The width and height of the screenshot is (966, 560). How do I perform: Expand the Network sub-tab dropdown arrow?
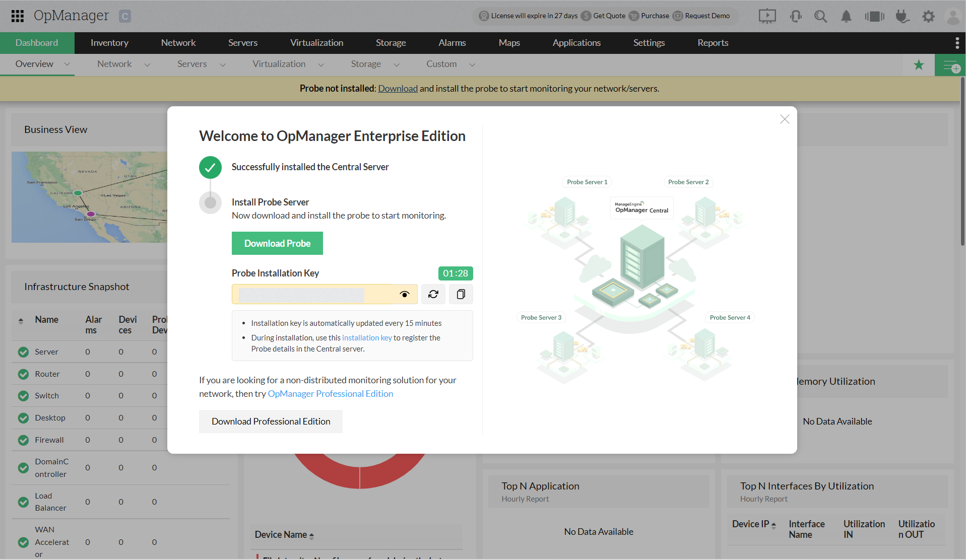pyautogui.click(x=147, y=64)
